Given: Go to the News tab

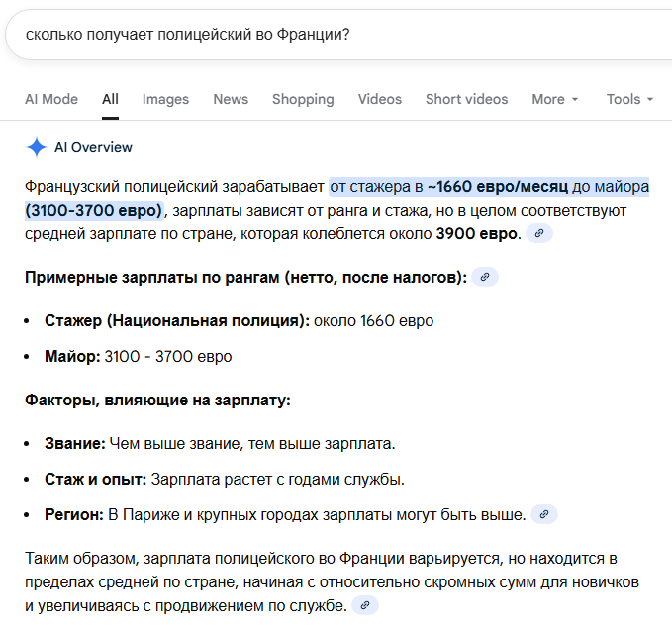Looking at the screenshot, I should (x=231, y=99).
